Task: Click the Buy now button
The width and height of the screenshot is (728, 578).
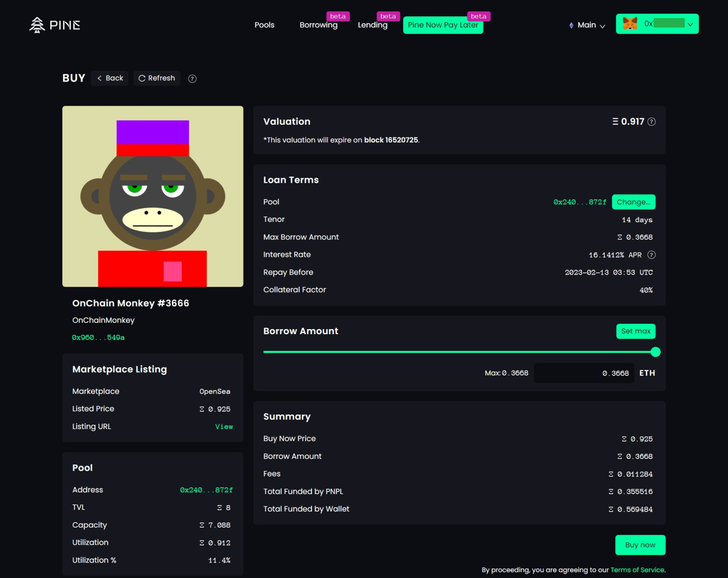Action: tap(640, 545)
